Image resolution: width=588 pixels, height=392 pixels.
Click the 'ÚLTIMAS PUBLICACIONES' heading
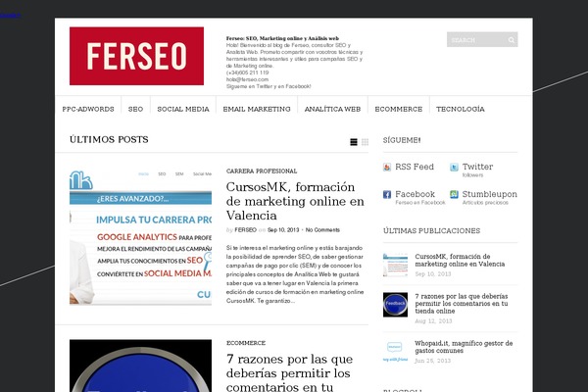(x=431, y=230)
